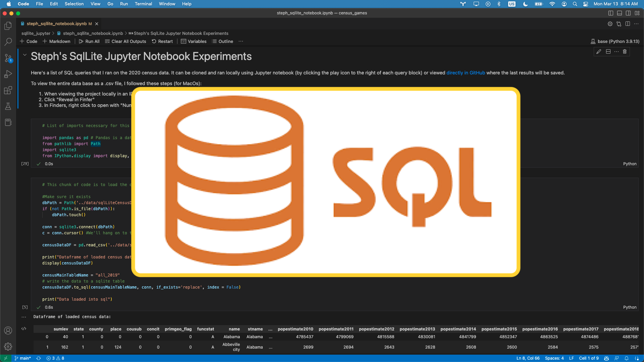Open the 'directly in GitHub' link
The width and height of the screenshot is (644, 362).
click(x=466, y=72)
